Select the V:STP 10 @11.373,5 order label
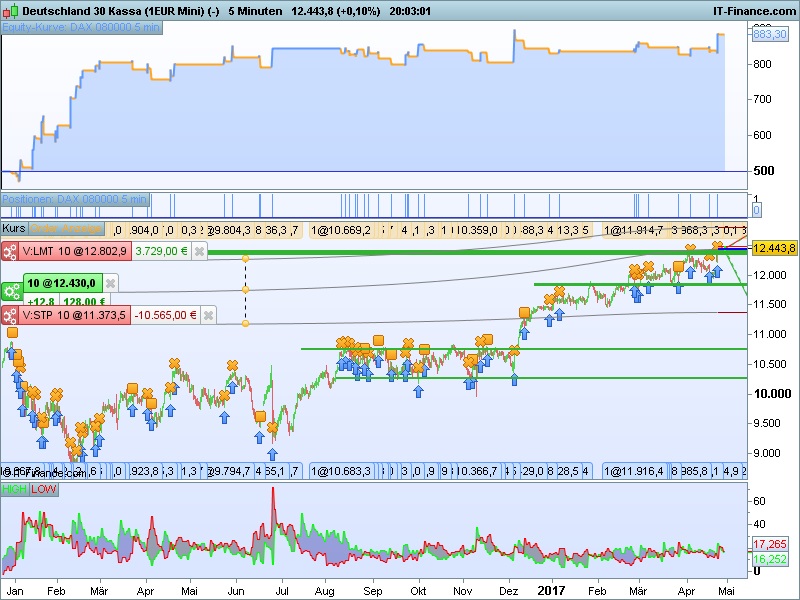This screenshot has width=800, height=600. point(74,315)
